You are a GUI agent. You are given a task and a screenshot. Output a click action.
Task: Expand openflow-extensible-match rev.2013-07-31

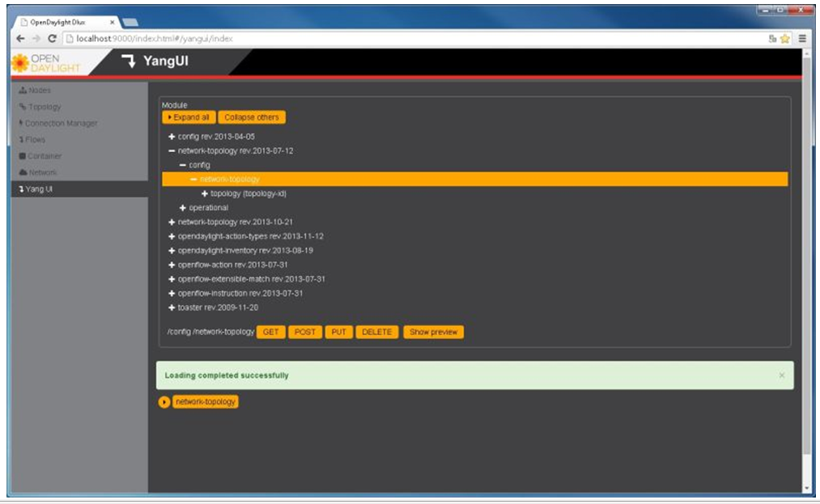172,279
